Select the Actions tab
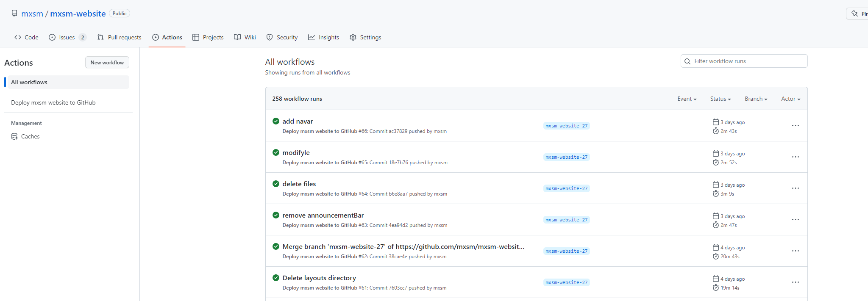Screen dimensions: 868x301 (167, 37)
